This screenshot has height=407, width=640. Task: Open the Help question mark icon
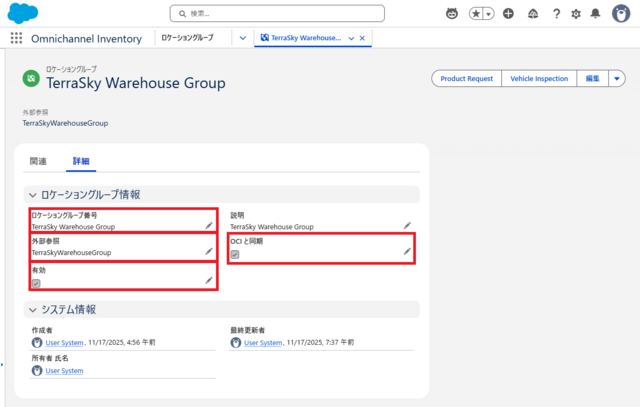556,13
